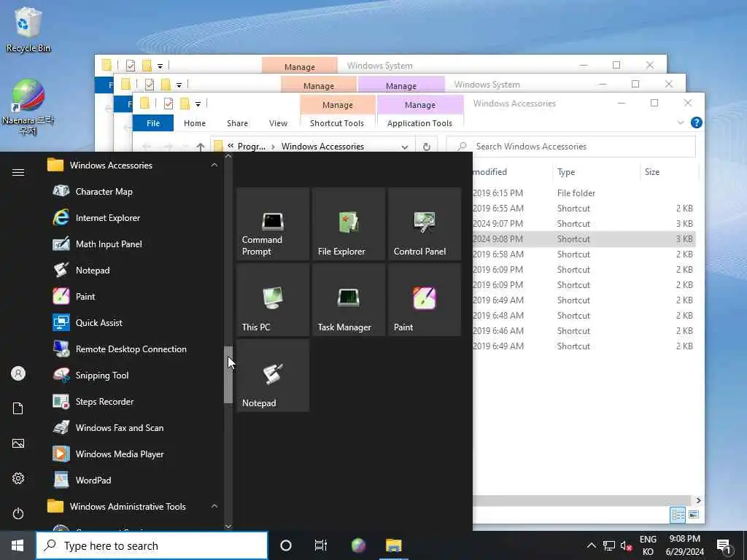Switch to large icons view layout button
Viewport: 747px width, 560px height.
[693, 514]
